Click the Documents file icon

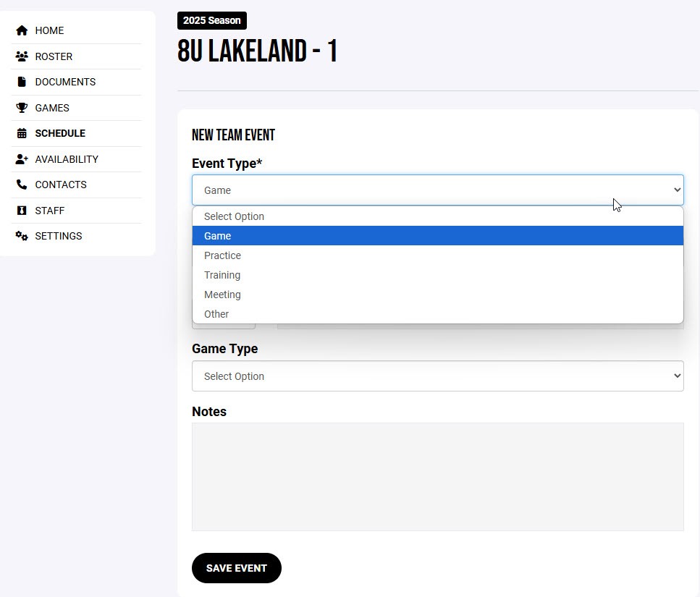(22, 82)
